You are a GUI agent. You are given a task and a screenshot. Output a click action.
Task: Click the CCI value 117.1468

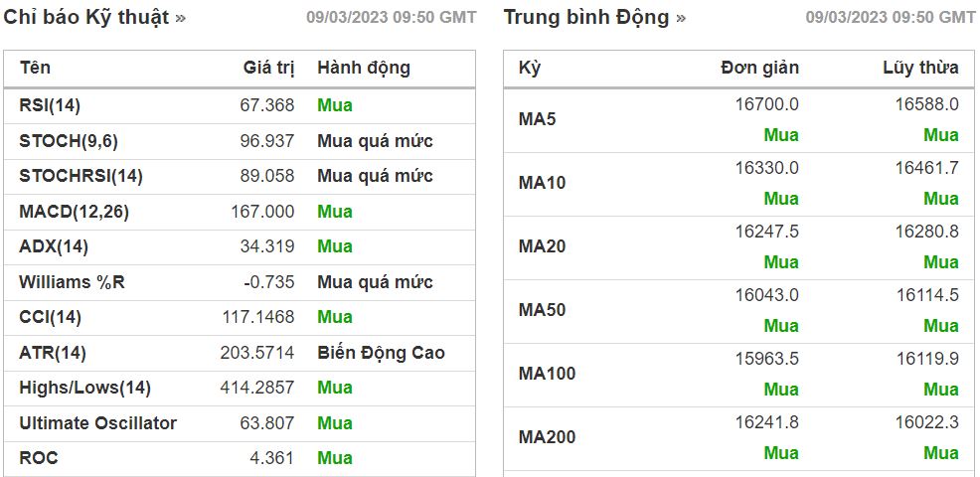(258, 318)
